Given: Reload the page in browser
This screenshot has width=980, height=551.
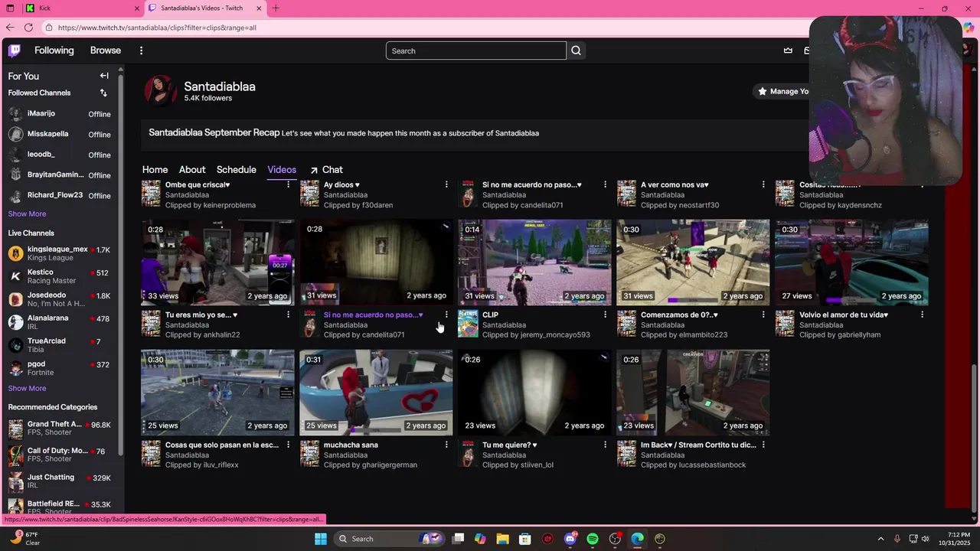Looking at the screenshot, I should click(28, 28).
